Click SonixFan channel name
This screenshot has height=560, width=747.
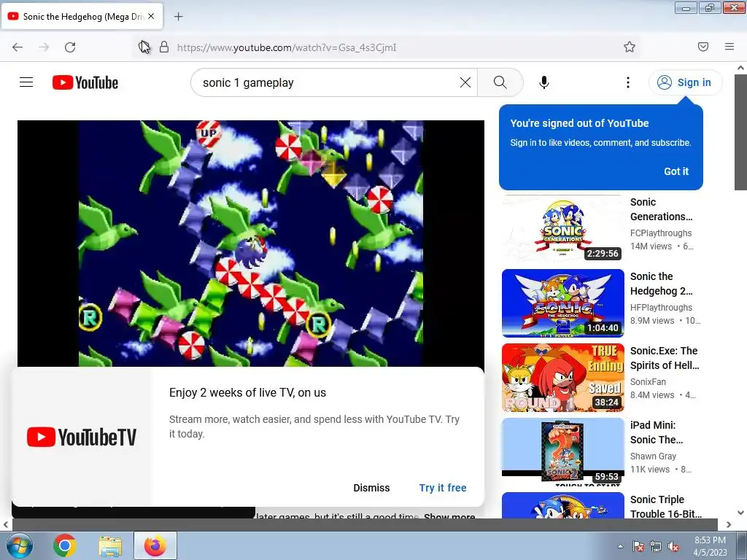click(x=648, y=382)
